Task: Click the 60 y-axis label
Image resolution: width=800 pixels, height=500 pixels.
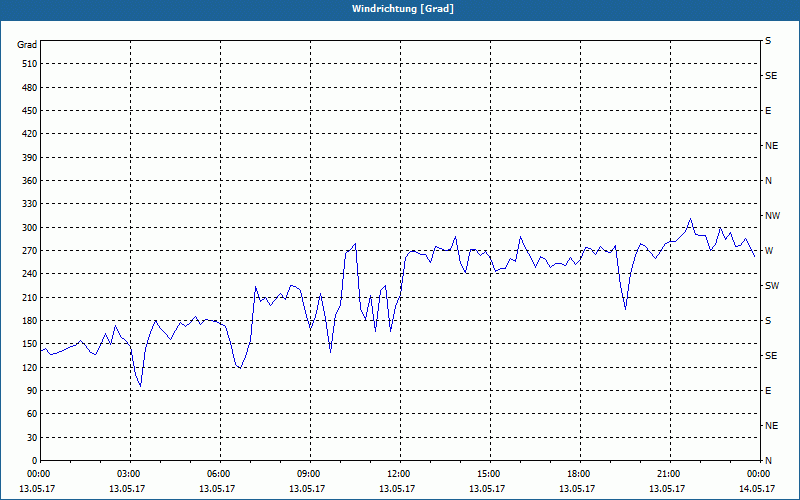Action: (x=32, y=414)
